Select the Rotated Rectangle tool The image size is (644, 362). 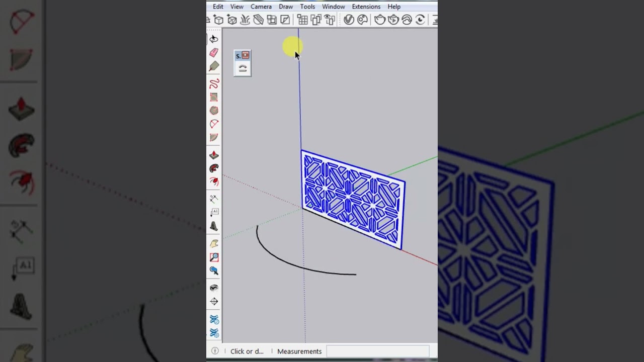[x=214, y=97]
